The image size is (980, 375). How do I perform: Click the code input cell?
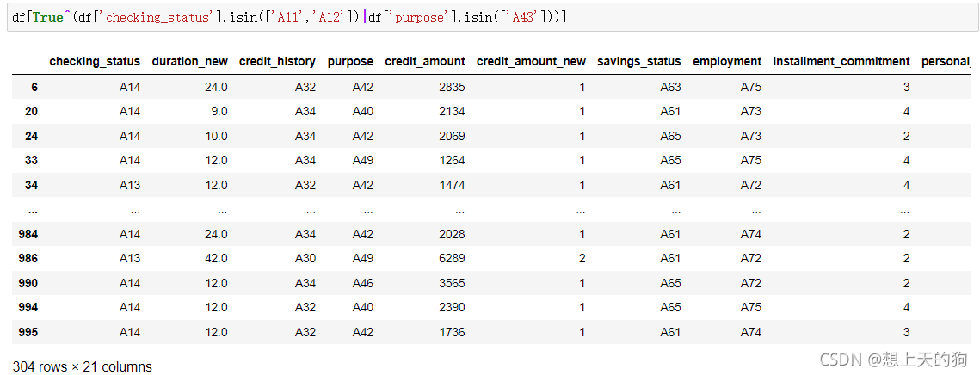[x=490, y=17]
